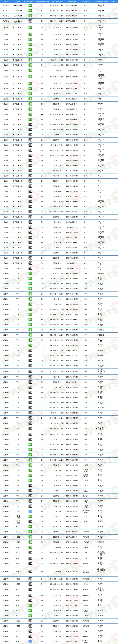
Task: Click petrol icon in V70 149kW / 203KM row
Action: (x=30, y=284)
